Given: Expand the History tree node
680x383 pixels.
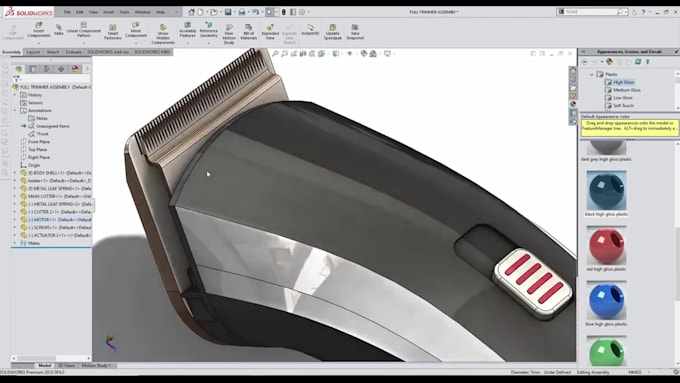Looking at the screenshot, I should point(15,95).
